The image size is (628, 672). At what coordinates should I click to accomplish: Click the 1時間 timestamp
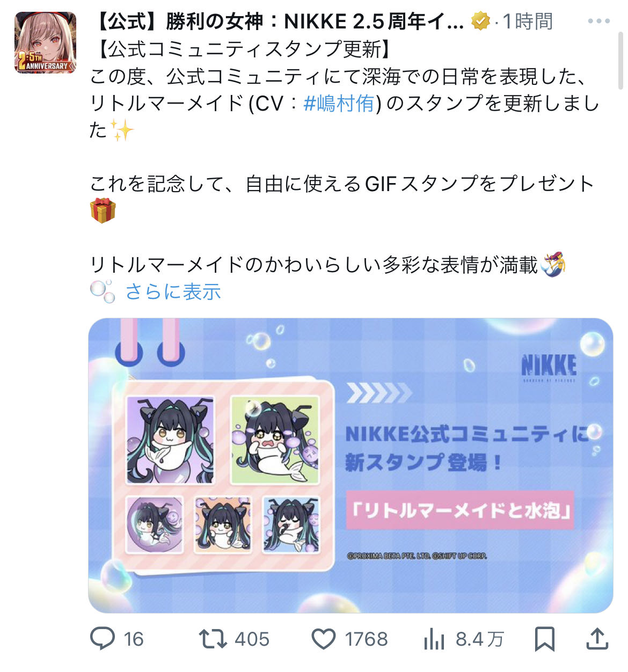(528, 21)
